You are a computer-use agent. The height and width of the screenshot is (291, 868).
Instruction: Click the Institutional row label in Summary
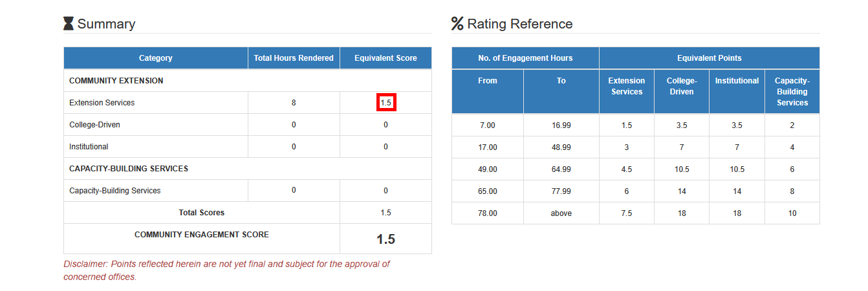point(89,147)
